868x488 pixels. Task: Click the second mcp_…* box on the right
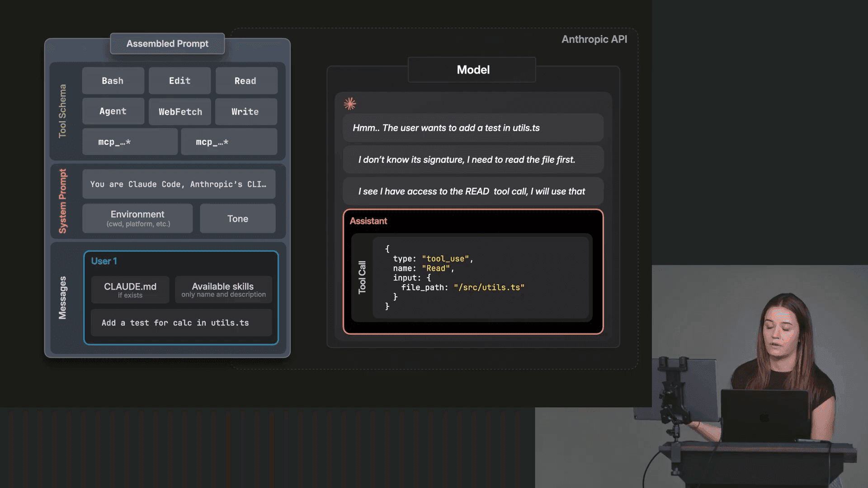229,142
